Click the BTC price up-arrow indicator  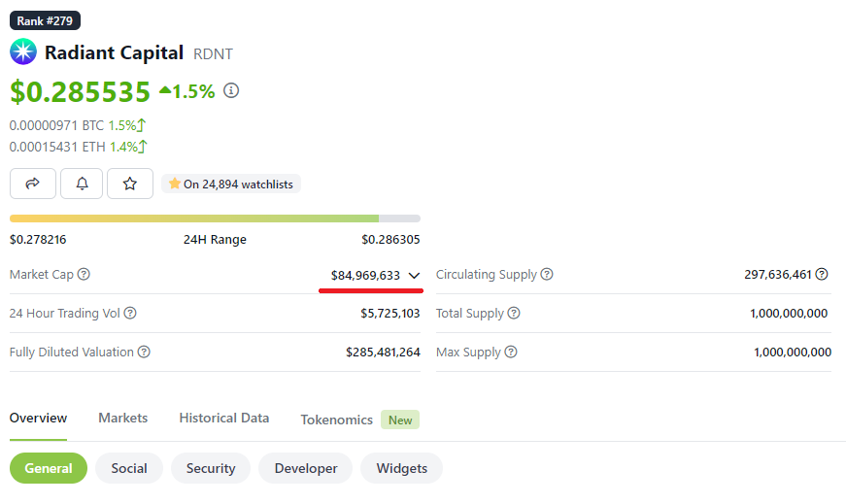(x=142, y=125)
